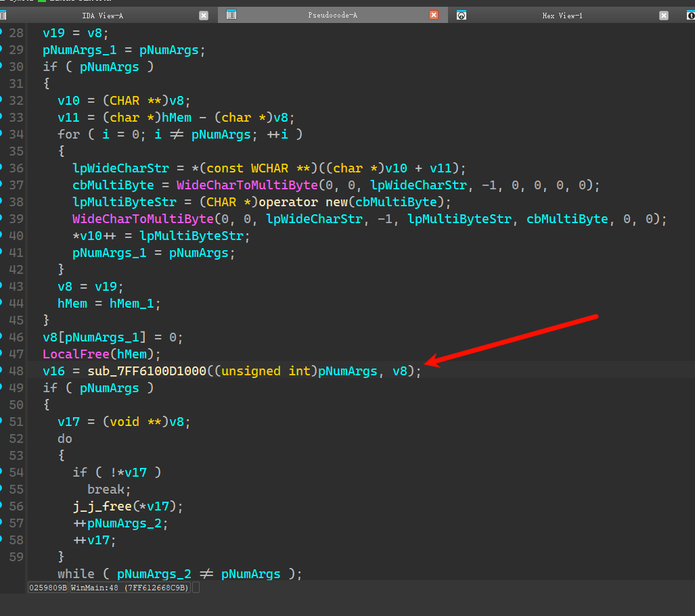695x616 pixels.
Task: Select pNumArgs_1 on line 29
Action: pos(80,50)
